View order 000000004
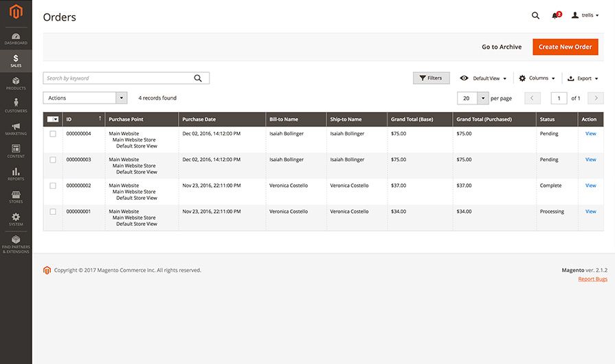The height and width of the screenshot is (364, 615). (x=590, y=134)
